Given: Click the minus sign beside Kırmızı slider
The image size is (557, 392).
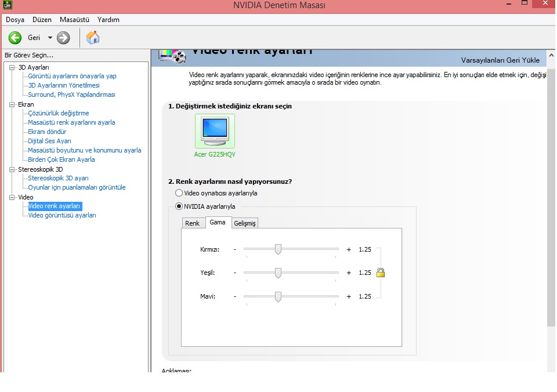Looking at the screenshot, I should pyautogui.click(x=235, y=249).
